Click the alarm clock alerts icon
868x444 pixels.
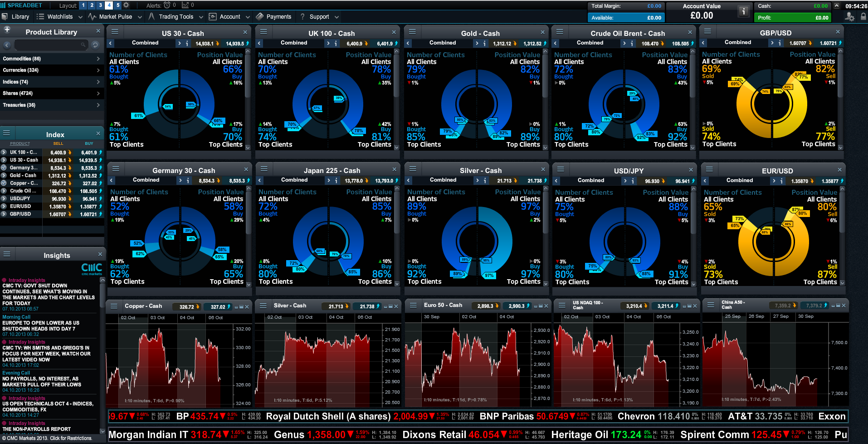[x=167, y=5]
